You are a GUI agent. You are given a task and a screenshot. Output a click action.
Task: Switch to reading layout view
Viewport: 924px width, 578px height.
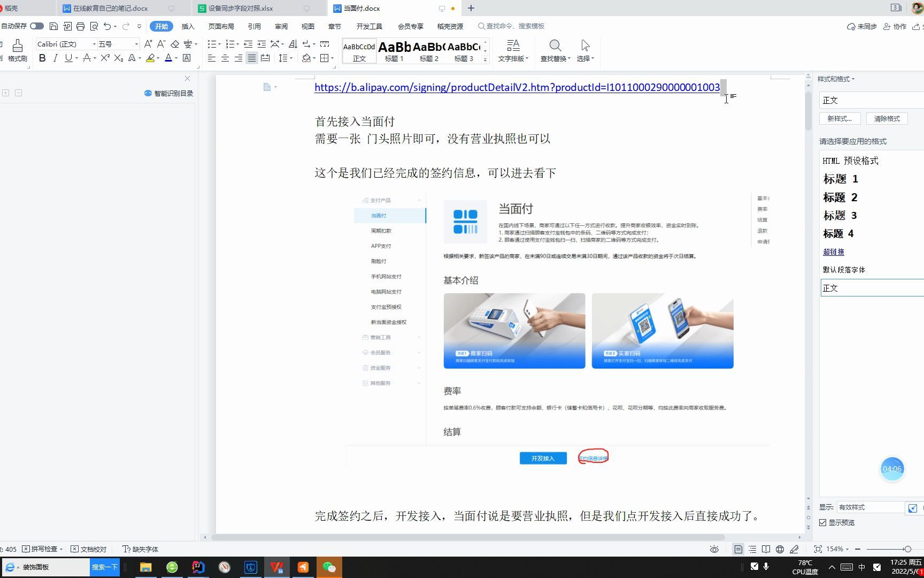[x=766, y=549]
